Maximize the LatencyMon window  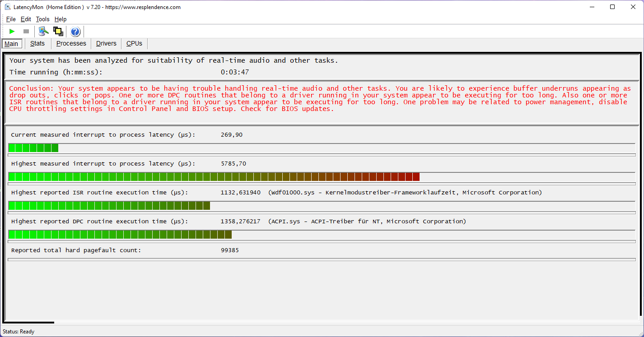(x=612, y=7)
